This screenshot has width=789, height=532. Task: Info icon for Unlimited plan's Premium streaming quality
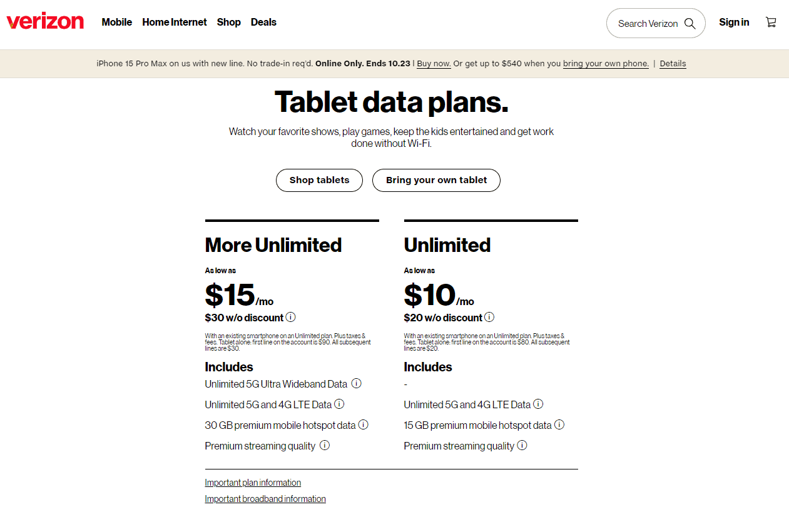coord(522,446)
